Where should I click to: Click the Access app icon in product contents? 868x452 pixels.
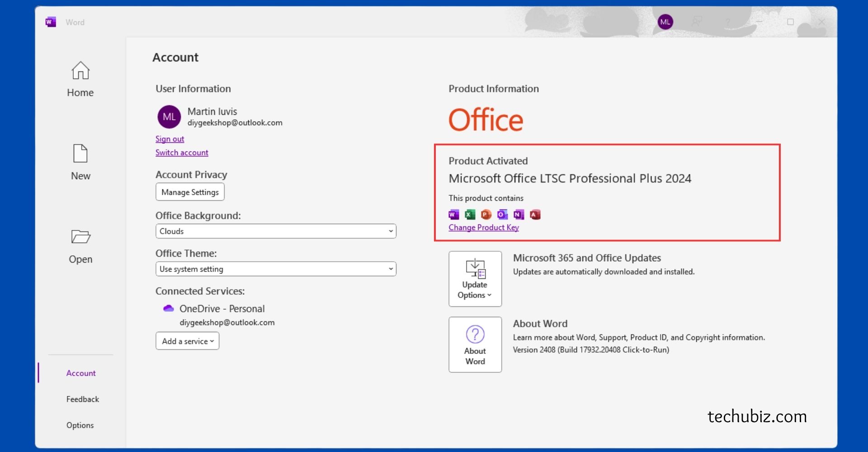click(x=535, y=215)
